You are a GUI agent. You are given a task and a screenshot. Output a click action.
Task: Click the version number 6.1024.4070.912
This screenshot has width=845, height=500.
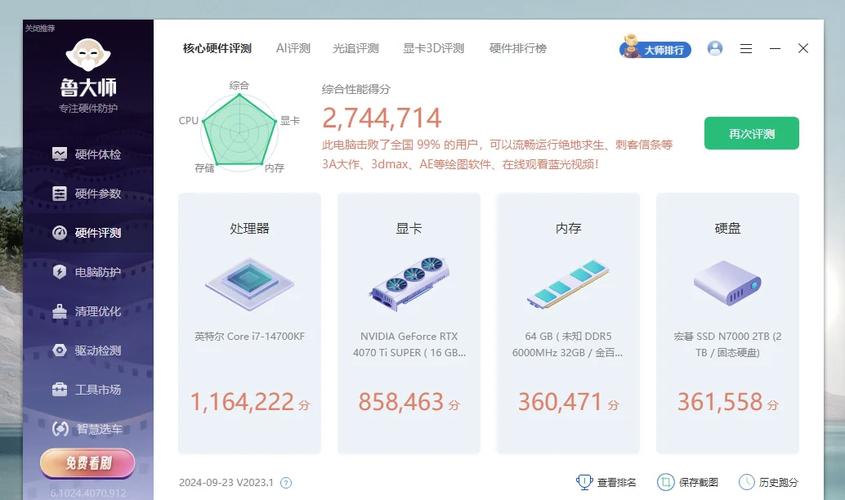pyautogui.click(x=88, y=492)
